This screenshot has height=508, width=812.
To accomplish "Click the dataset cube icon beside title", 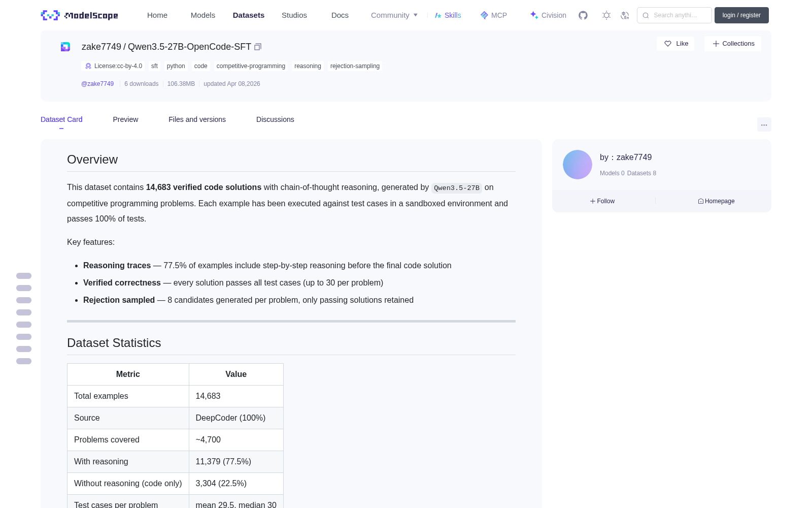I will [x=65, y=47].
